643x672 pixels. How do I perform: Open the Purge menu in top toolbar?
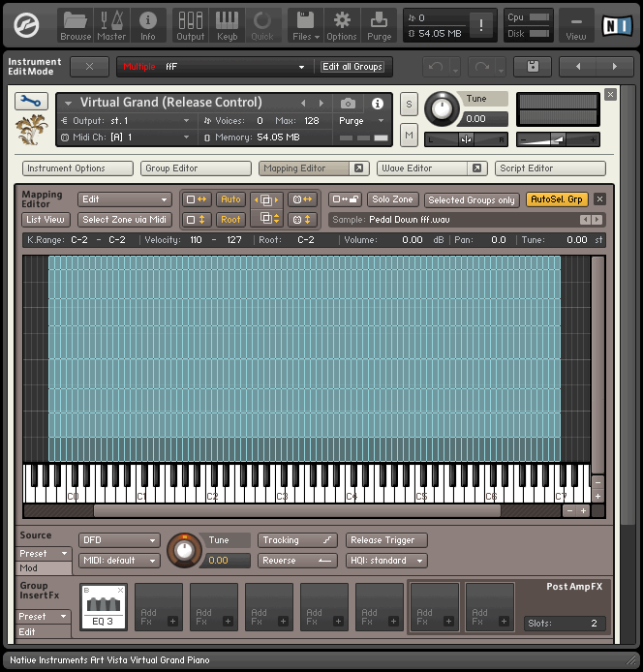point(379,26)
